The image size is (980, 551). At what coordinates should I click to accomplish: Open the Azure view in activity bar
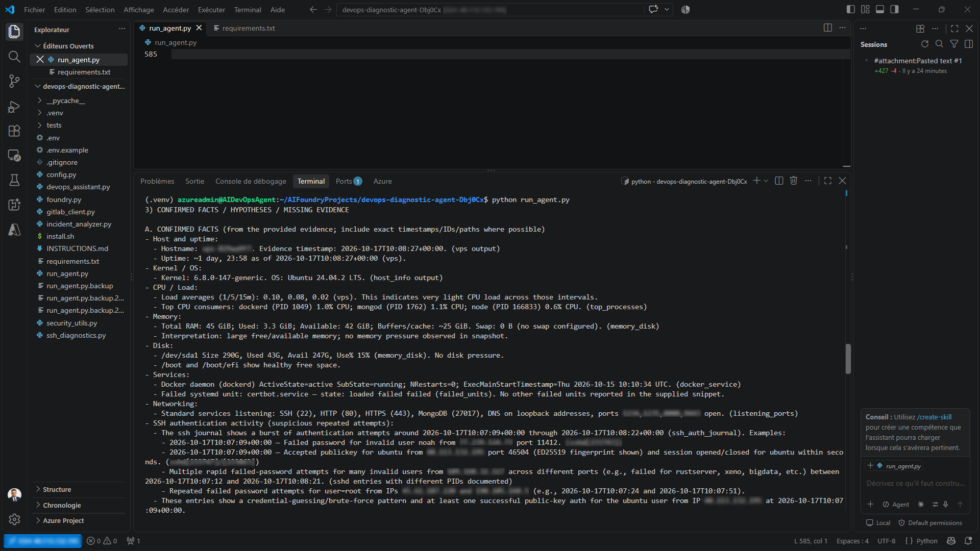[x=14, y=230]
